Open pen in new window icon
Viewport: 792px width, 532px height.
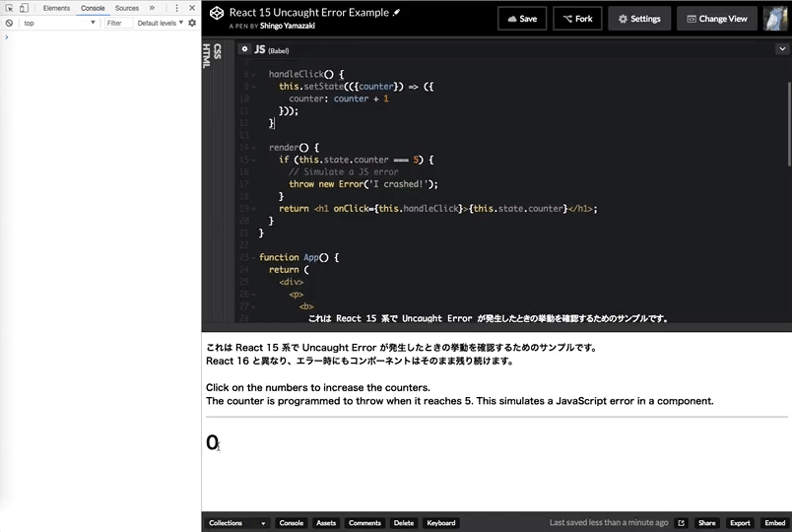682,523
